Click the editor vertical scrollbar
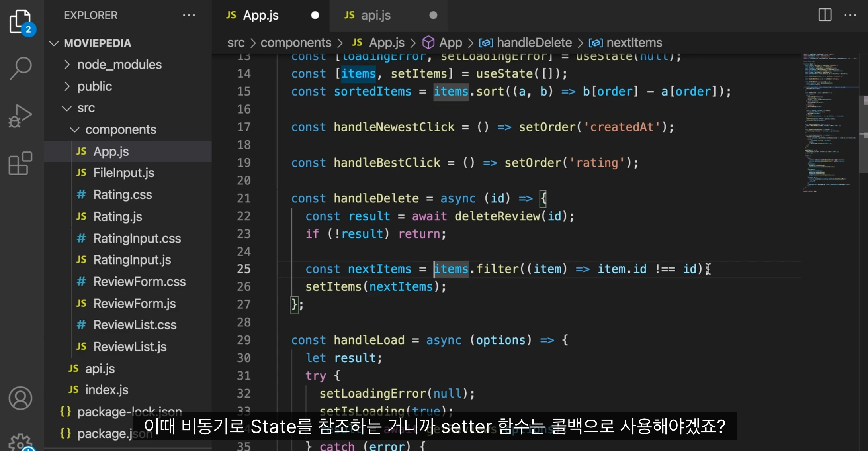This screenshot has height=451, width=868. click(x=864, y=135)
